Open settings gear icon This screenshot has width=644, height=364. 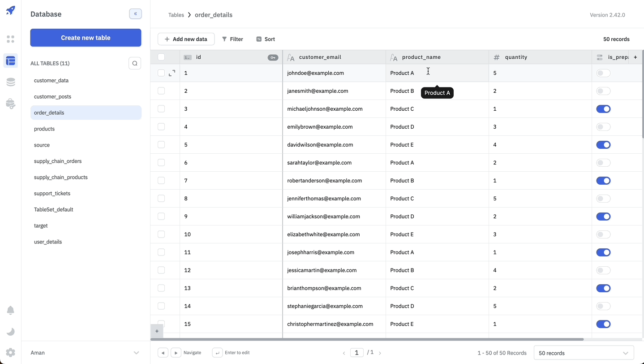pos(10,352)
